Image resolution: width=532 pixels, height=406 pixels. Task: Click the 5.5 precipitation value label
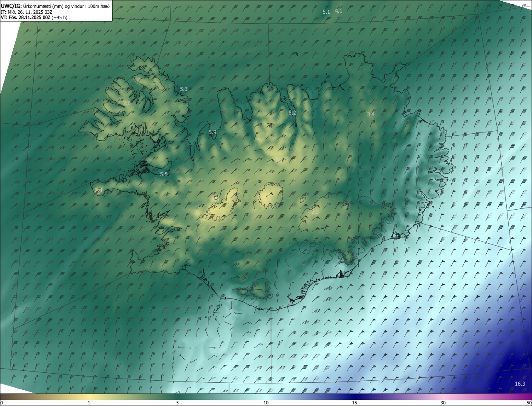[x=164, y=174]
